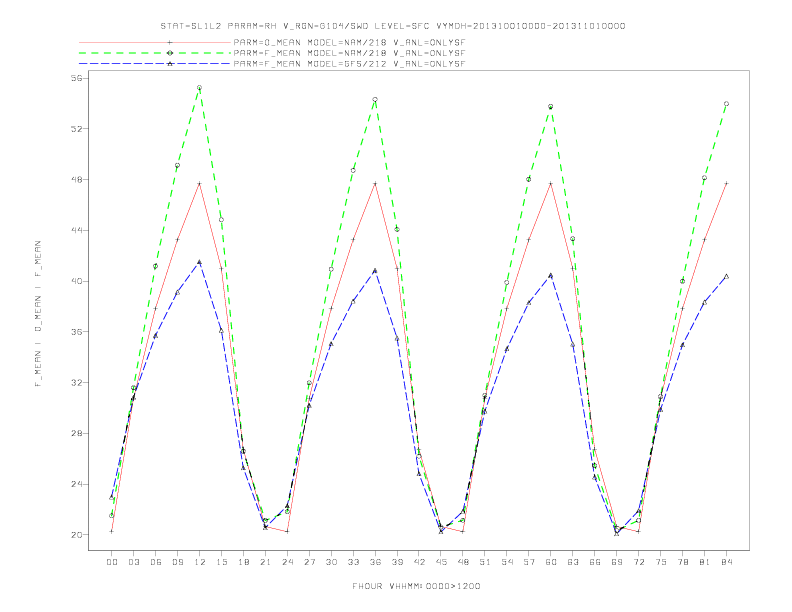The image size is (792, 612).
Task: Click x-axis tick label 09
Action: point(177,562)
